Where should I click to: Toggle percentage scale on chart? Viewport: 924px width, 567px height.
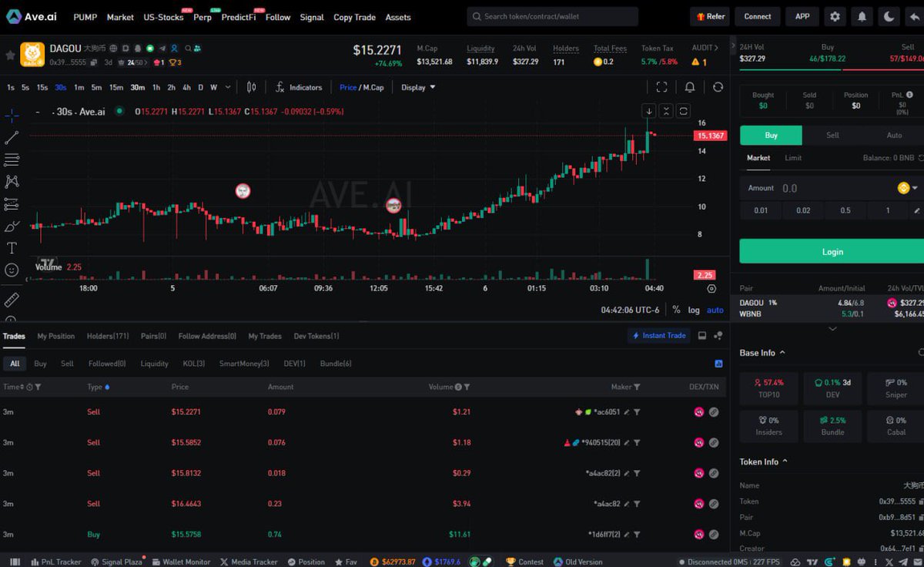tap(676, 310)
